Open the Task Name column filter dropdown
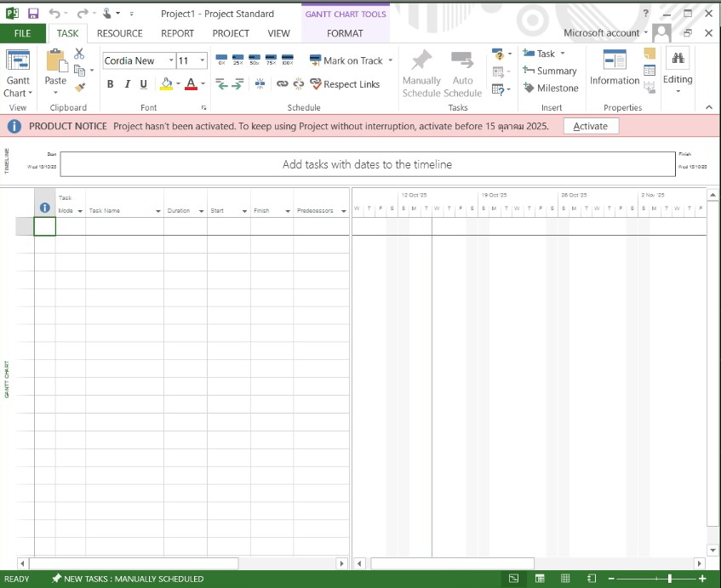Image resolution: width=721 pixels, height=588 pixels. (158, 211)
